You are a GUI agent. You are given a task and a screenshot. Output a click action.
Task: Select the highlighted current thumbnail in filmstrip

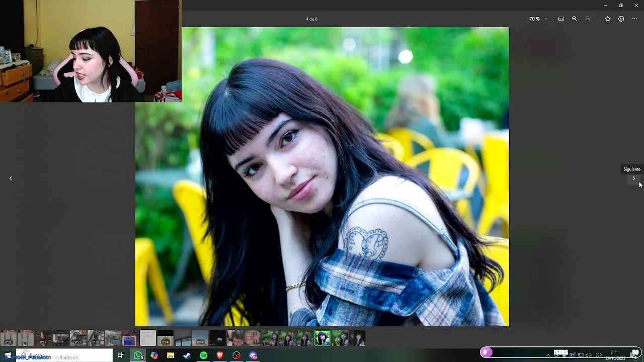323,338
